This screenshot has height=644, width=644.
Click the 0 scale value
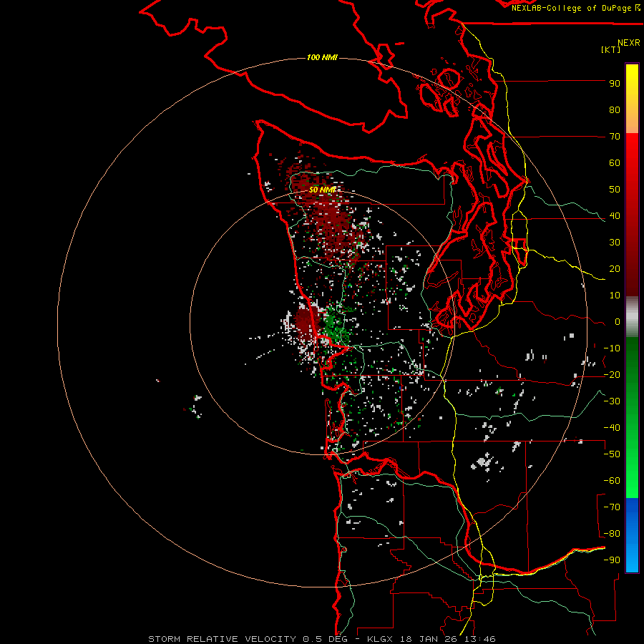[x=618, y=322]
